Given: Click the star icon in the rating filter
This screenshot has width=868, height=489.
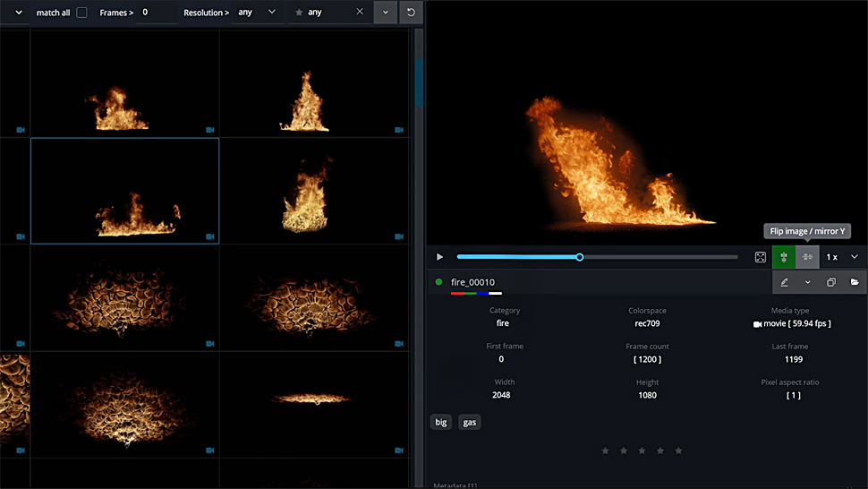Looking at the screenshot, I should click(x=299, y=13).
